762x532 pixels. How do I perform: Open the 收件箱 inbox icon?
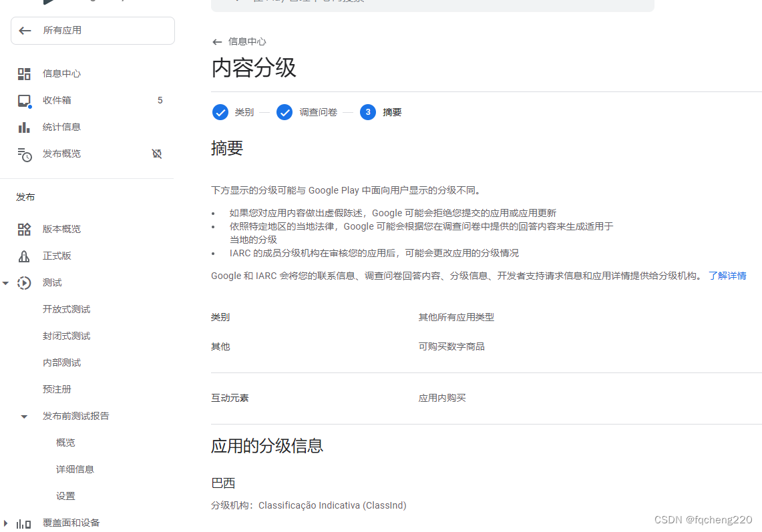click(24, 99)
